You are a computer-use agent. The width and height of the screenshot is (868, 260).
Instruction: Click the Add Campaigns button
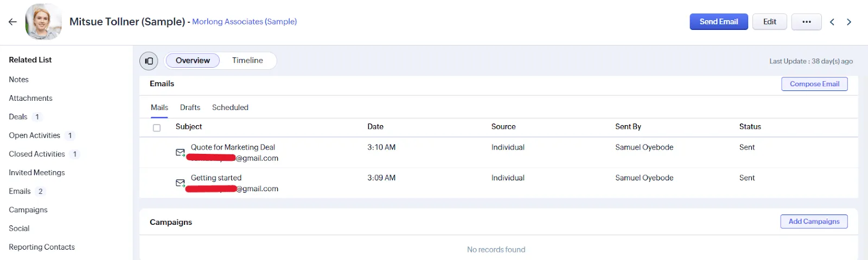814,222
